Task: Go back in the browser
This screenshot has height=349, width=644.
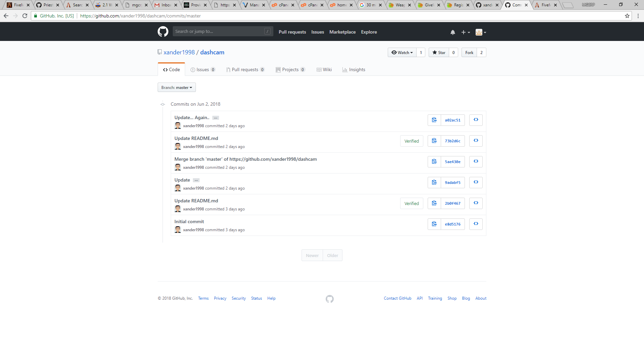Action: coord(6,16)
